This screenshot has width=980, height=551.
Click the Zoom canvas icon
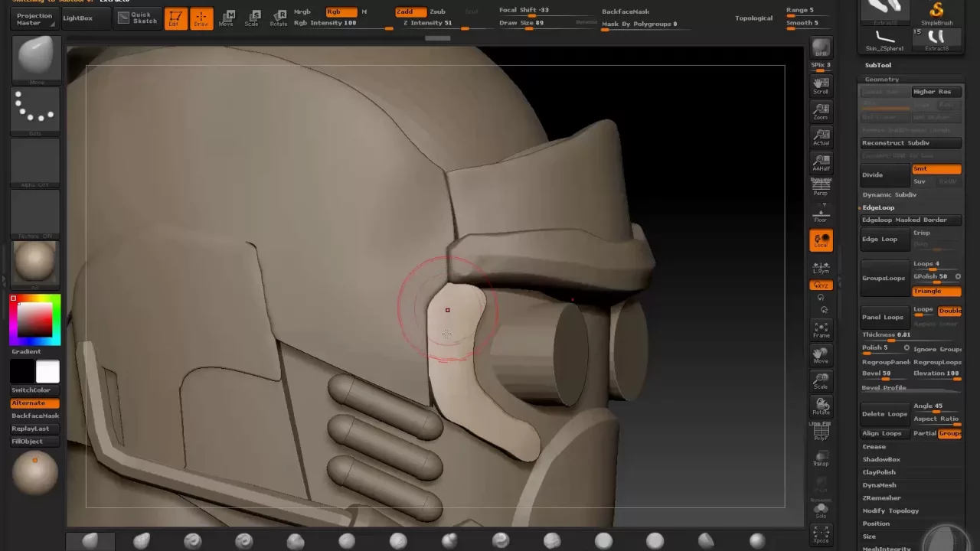(x=821, y=111)
